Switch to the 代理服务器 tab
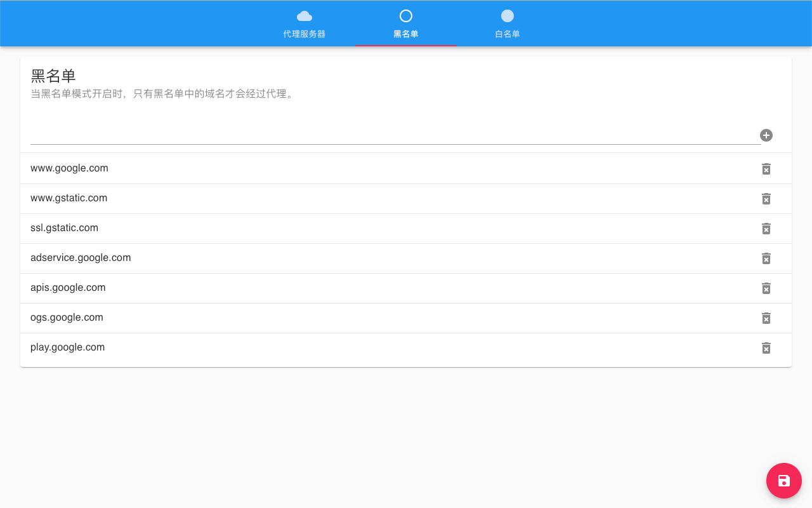Screen dimensions: 812x508 (304, 33)
